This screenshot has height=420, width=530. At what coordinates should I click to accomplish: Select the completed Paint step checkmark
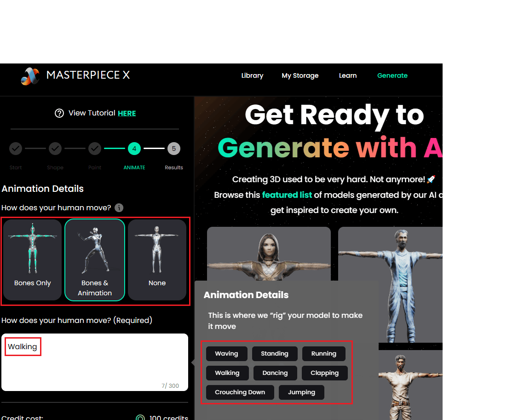tap(95, 149)
